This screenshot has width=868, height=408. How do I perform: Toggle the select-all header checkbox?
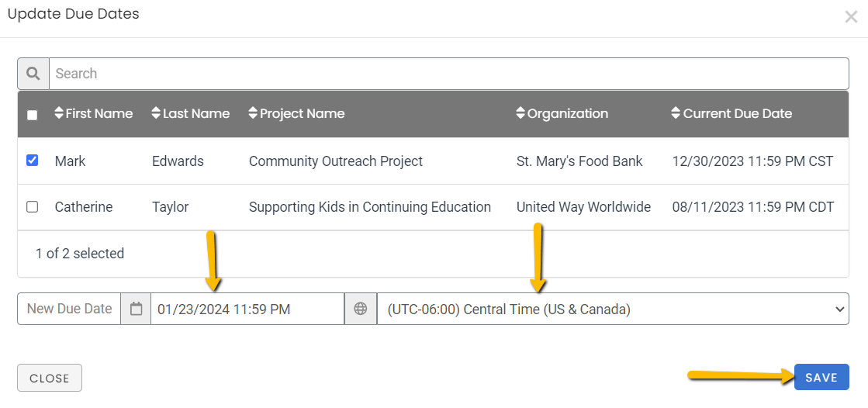pyautogui.click(x=32, y=115)
